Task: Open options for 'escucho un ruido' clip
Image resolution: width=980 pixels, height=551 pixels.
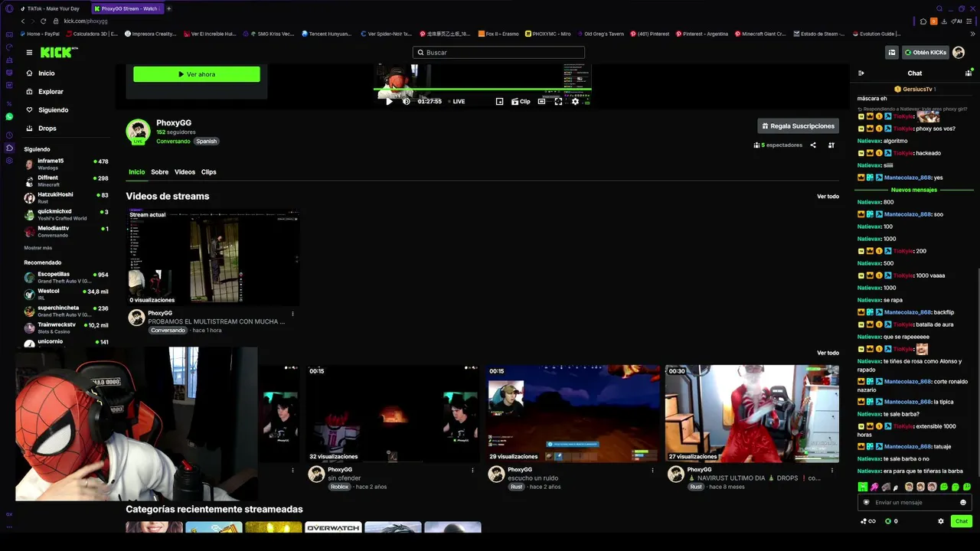Action: [652, 471]
